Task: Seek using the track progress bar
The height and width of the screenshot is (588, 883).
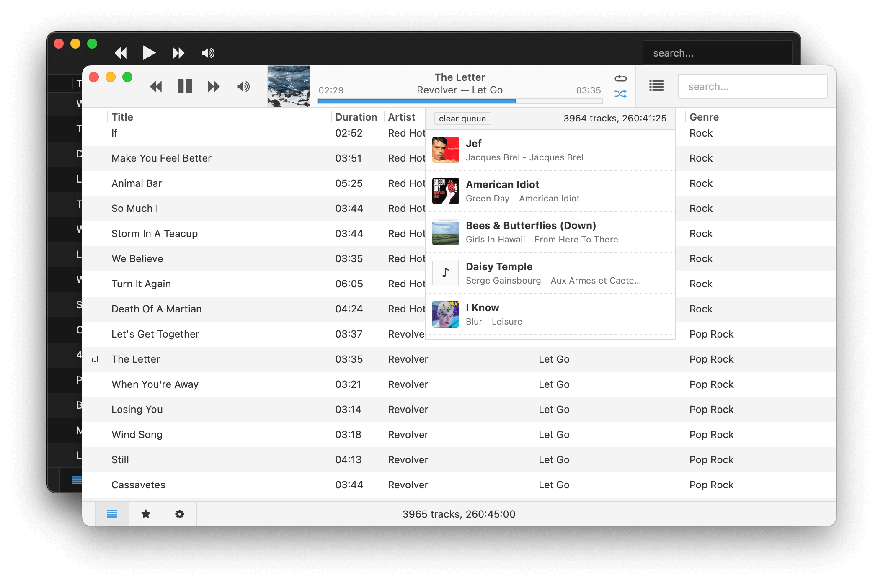Action: 460,101
